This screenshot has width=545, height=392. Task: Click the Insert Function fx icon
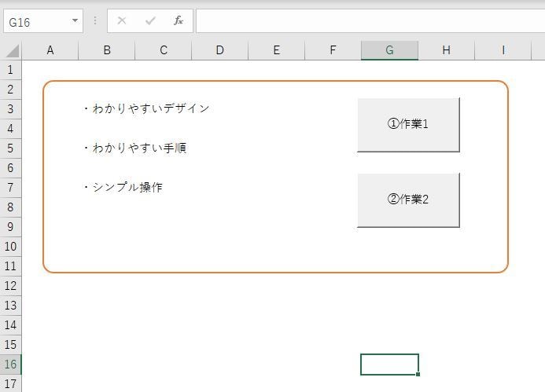[x=179, y=21]
